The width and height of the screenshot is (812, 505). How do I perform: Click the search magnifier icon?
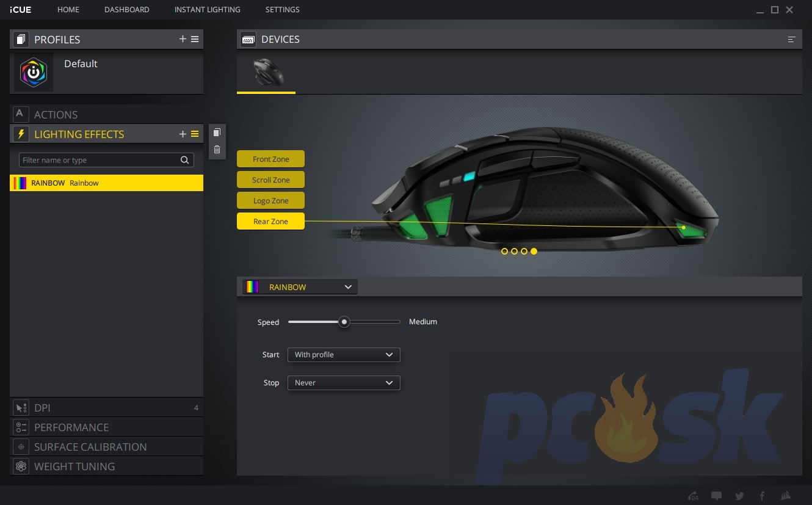184,160
